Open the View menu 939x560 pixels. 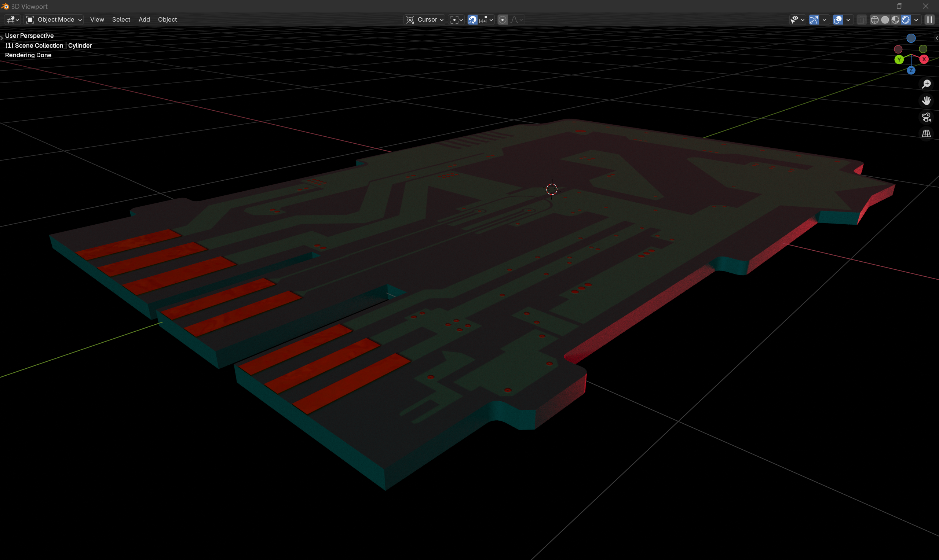coord(97,20)
